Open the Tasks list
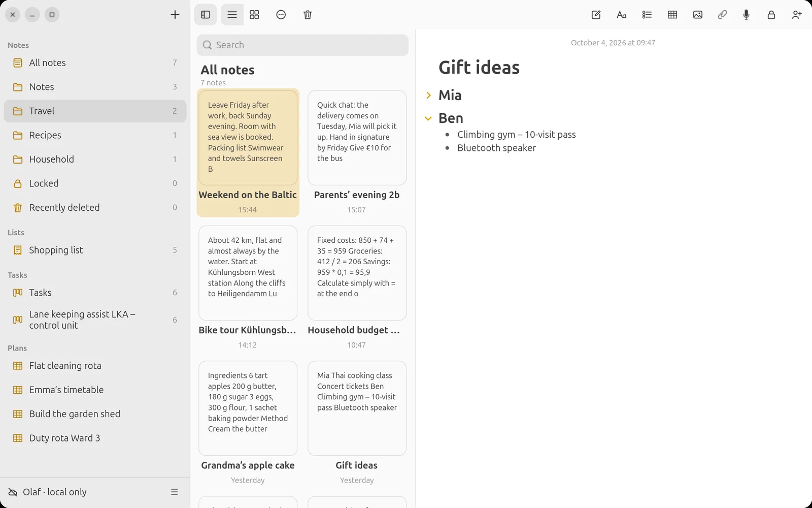 (95, 293)
